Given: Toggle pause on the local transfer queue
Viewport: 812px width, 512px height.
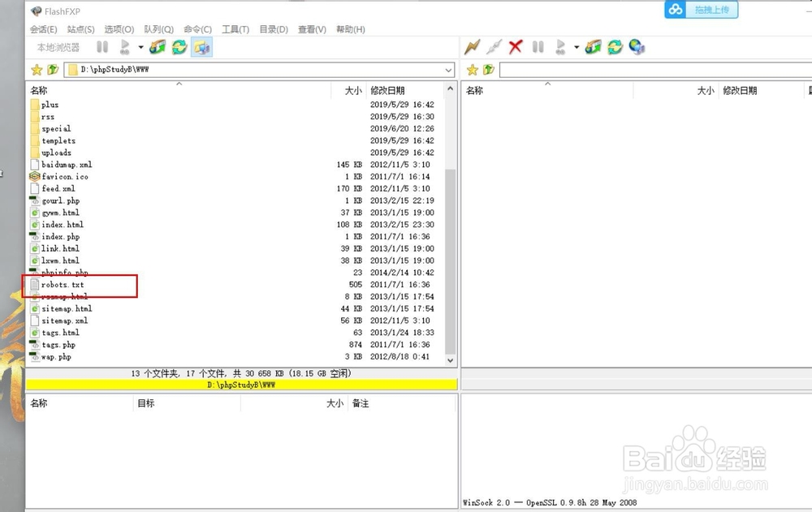Looking at the screenshot, I should (x=101, y=47).
